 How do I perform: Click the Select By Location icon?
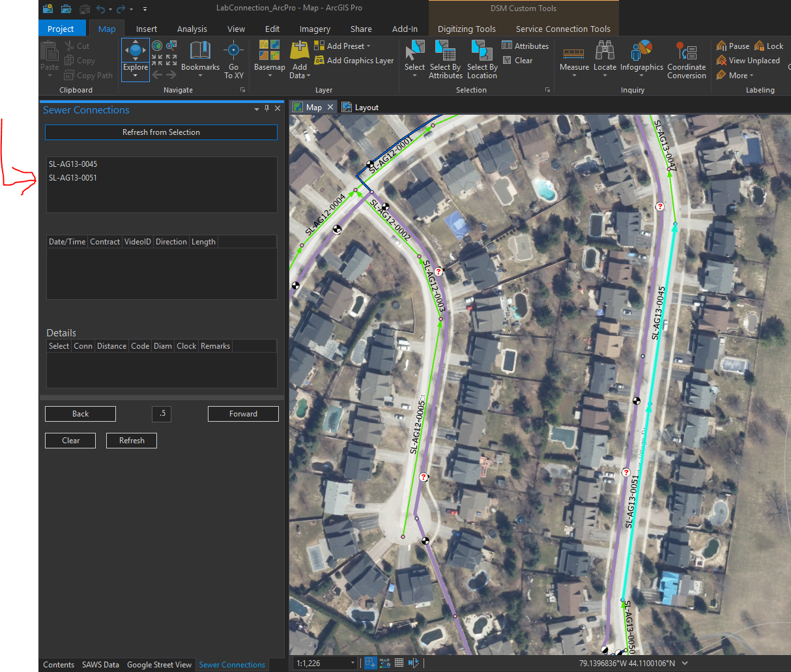482,51
